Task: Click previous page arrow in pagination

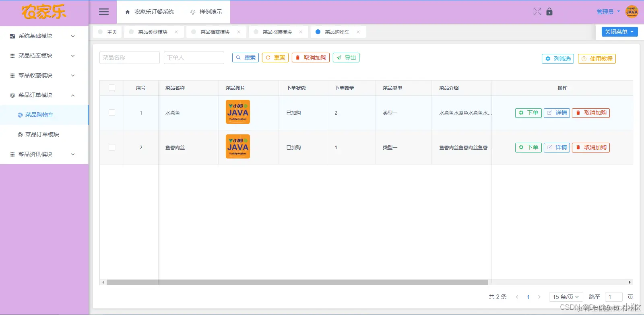Action: click(517, 297)
